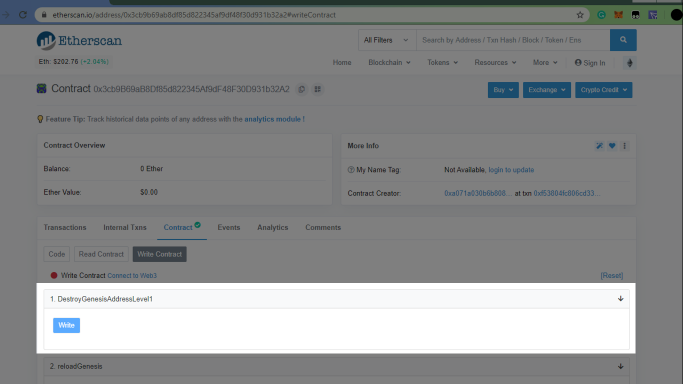
Task: Click the site lock icon in the address bar
Action: click(44, 15)
